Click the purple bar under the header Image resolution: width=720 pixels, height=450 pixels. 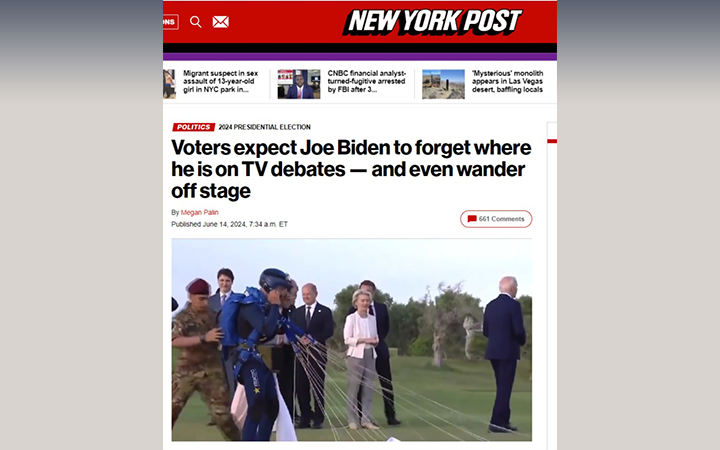[x=360, y=57]
